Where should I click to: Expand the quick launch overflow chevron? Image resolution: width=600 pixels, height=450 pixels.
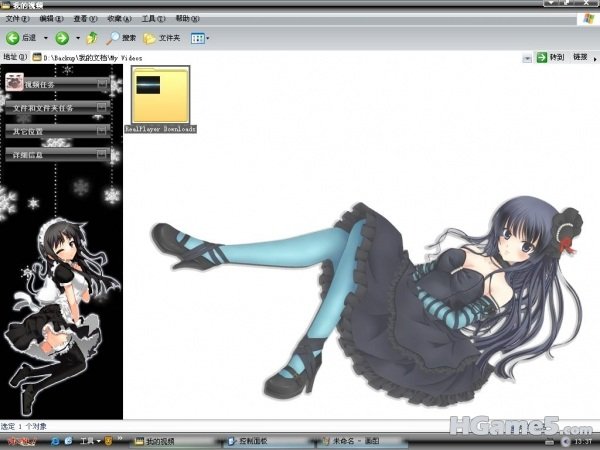tap(120, 439)
